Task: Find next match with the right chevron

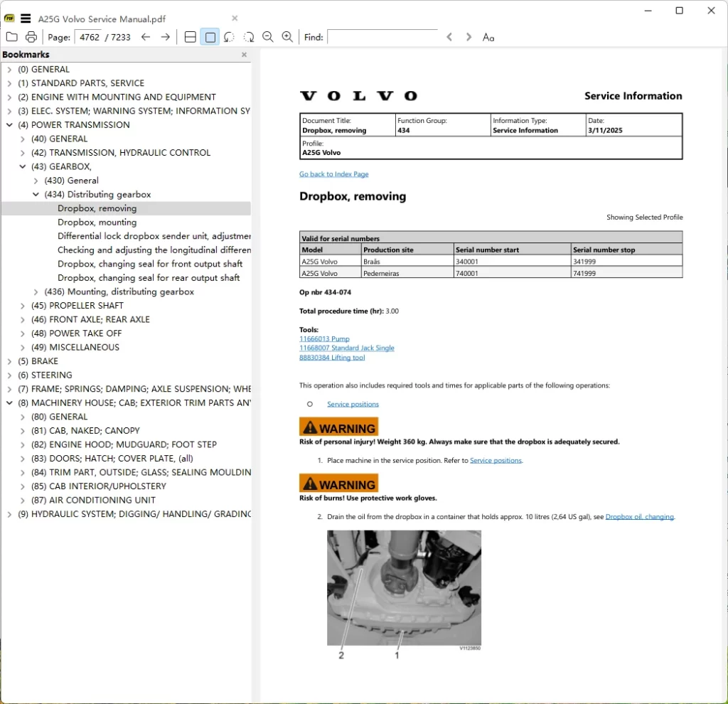Action: pyautogui.click(x=469, y=37)
